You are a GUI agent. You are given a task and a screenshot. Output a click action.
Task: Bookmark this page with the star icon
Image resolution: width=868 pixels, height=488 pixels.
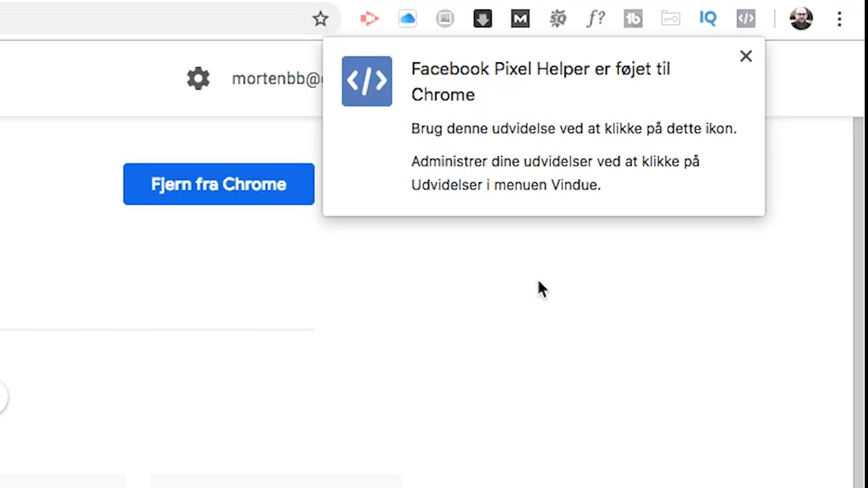[321, 19]
